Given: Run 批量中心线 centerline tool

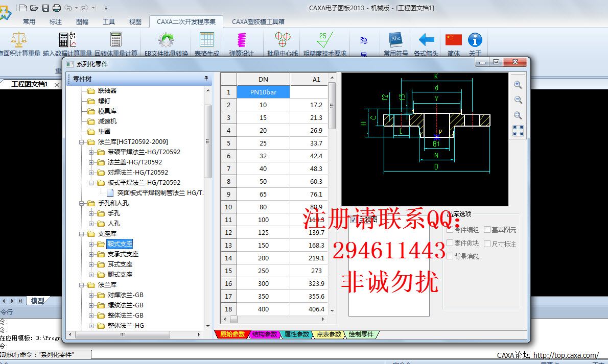Looking at the screenshot, I should coord(282,44).
